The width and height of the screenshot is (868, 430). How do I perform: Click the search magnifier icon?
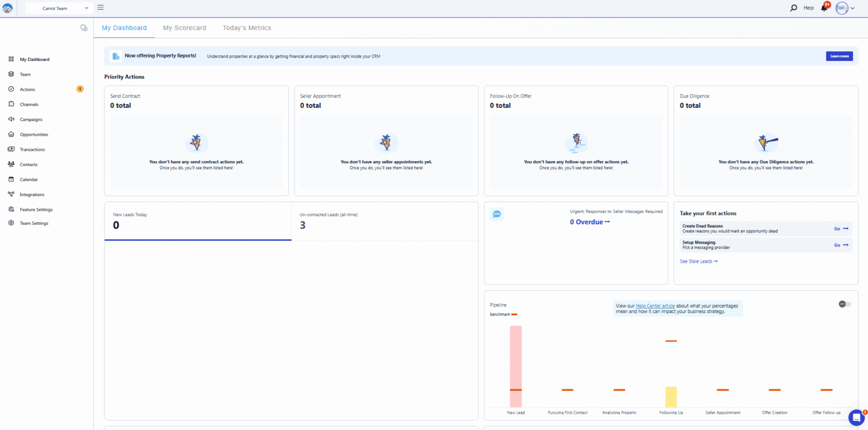point(794,8)
